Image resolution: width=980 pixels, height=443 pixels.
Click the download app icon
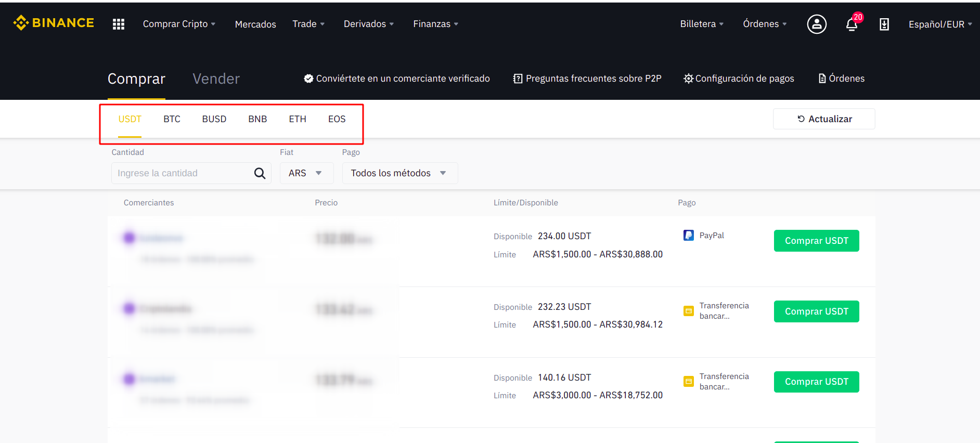(x=884, y=24)
